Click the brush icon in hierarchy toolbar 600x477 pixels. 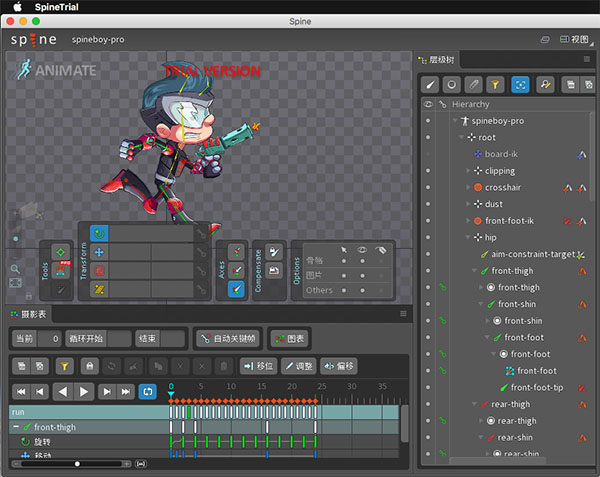430,85
